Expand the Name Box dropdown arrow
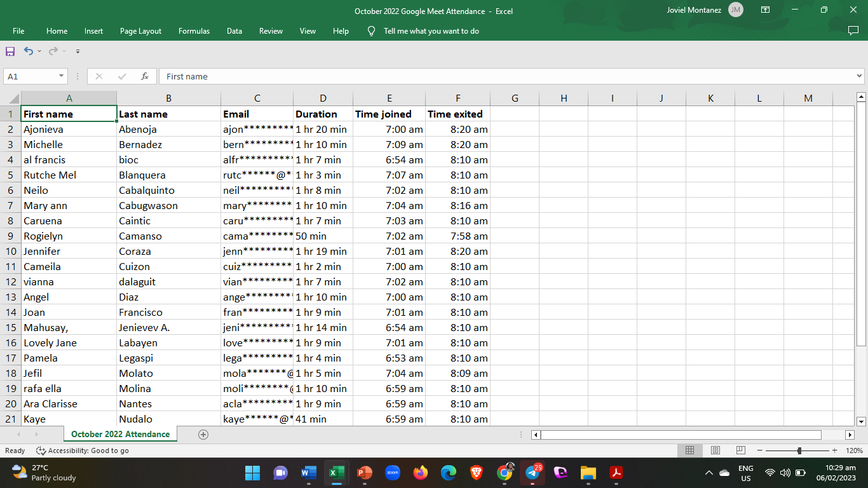The height and width of the screenshot is (488, 868). tap(61, 76)
